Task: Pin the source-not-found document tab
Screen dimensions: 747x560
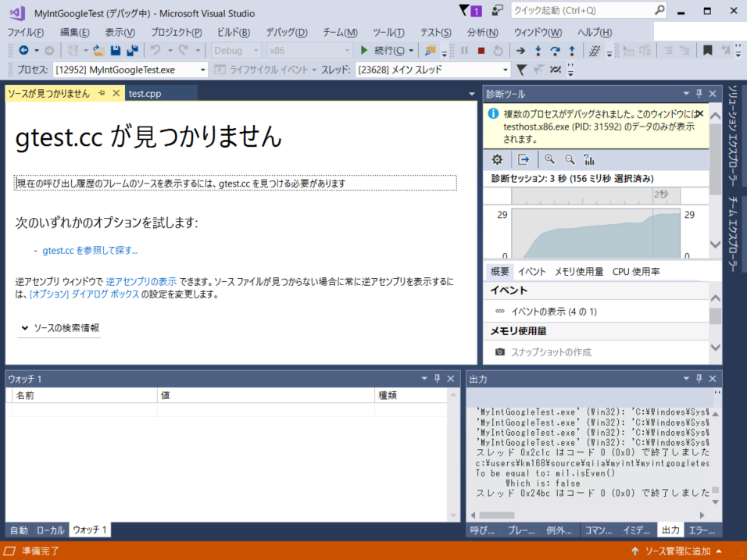Action: pos(102,94)
